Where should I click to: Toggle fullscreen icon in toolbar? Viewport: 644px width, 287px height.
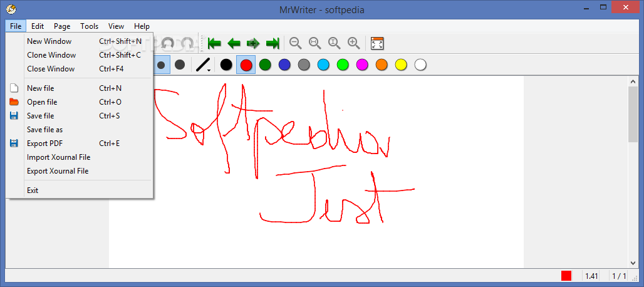[x=377, y=43]
